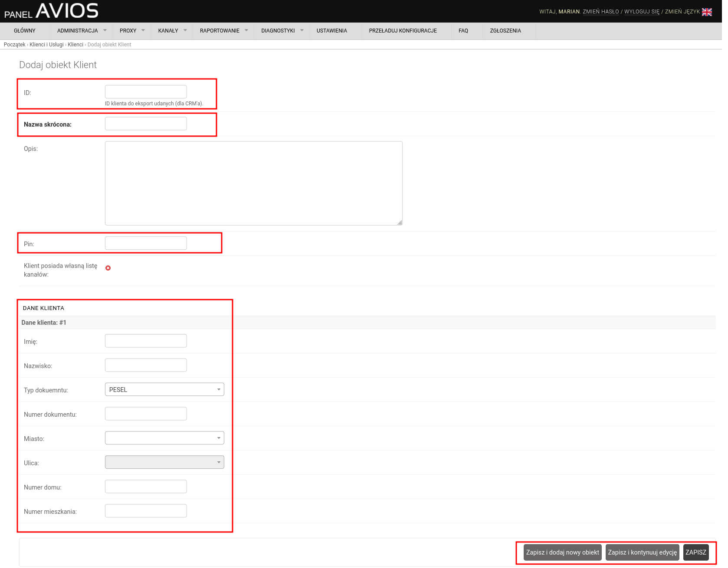
Task: Focus the Nazwa skrócona text field
Action: (x=146, y=124)
